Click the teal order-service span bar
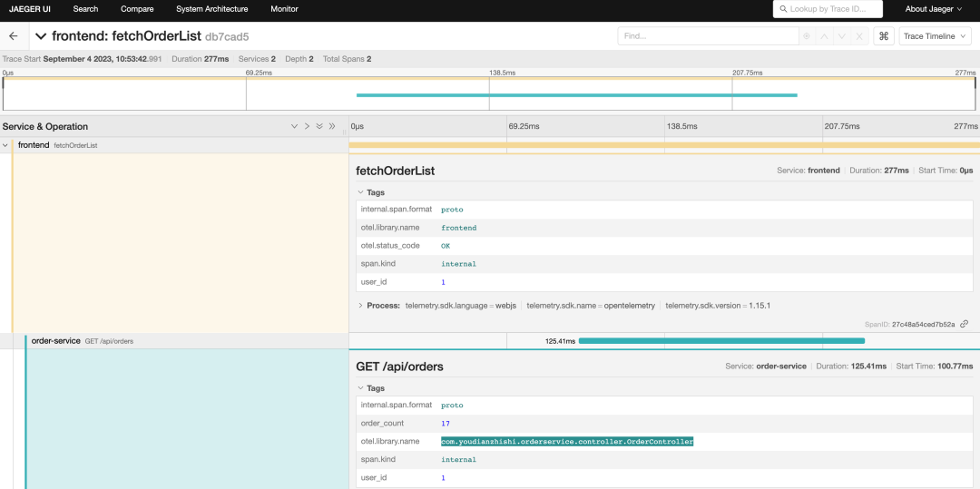 click(x=721, y=341)
